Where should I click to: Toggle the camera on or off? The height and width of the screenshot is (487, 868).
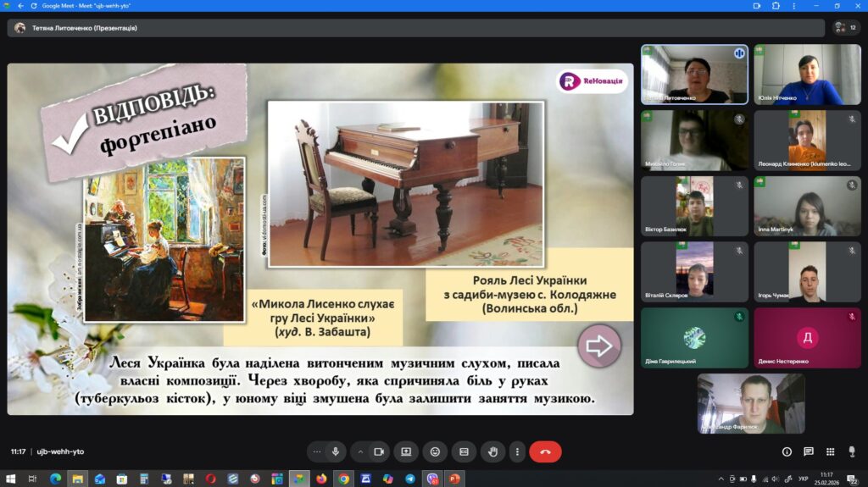click(x=378, y=452)
